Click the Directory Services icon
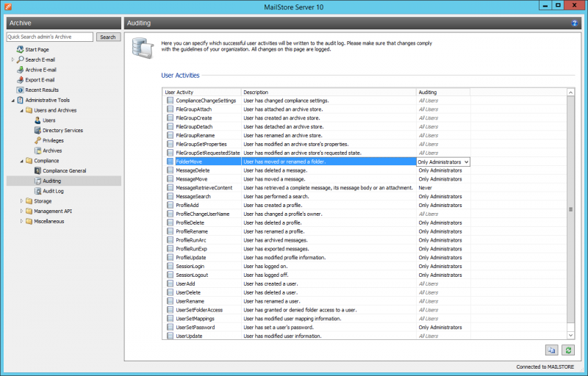This screenshot has width=588, height=376. click(x=37, y=130)
